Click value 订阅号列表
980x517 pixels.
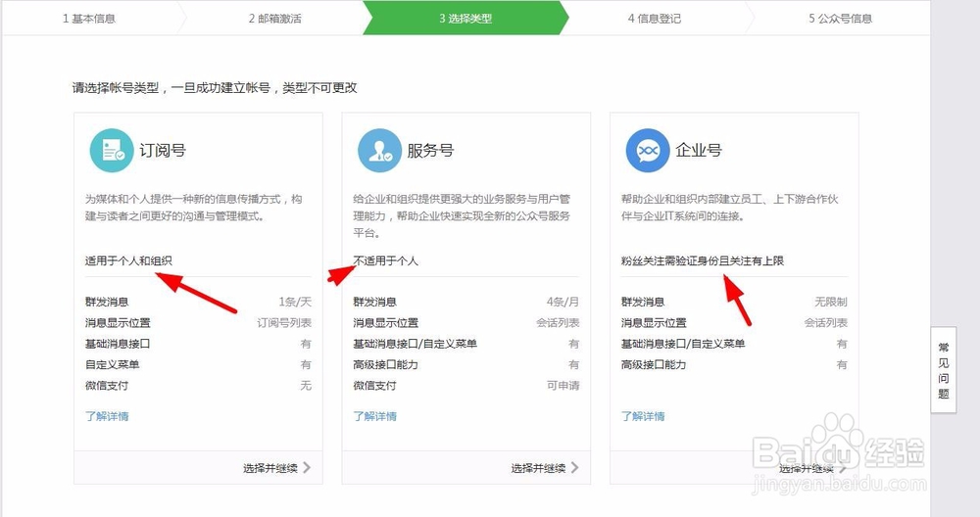284,322
